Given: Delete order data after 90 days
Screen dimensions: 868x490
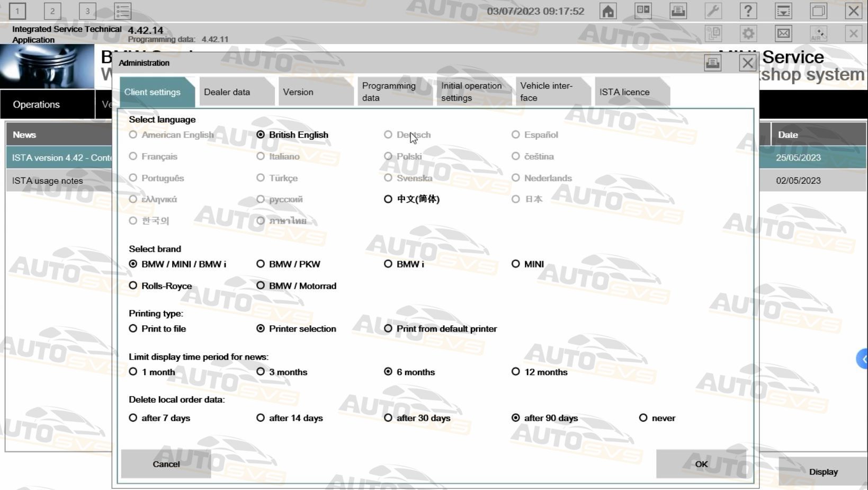Looking at the screenshot, I should pos(545,418).
